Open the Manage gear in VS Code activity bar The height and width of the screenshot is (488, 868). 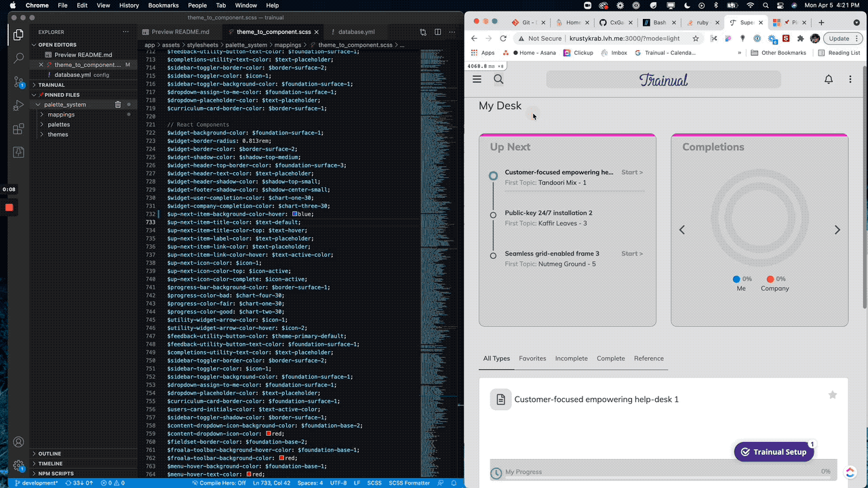18,466
